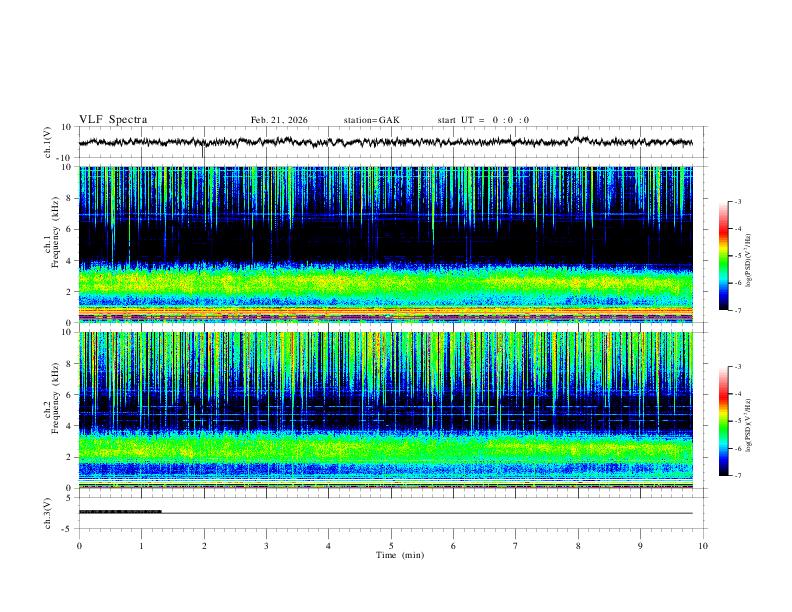The width and height of the screenshot is (792, 612).
Task: Click the 'start UT = 0 : 0 : 0' text
Action: pos(483,120)
